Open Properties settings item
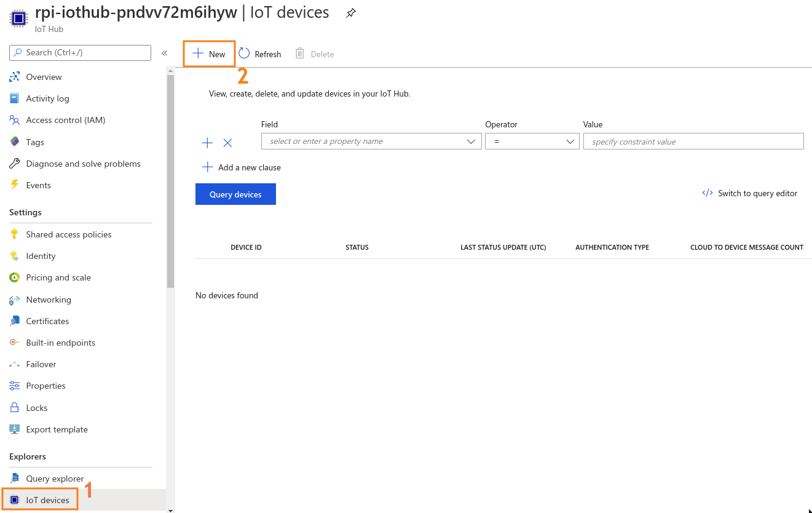 pyautogui.click(x=45, y=386)
